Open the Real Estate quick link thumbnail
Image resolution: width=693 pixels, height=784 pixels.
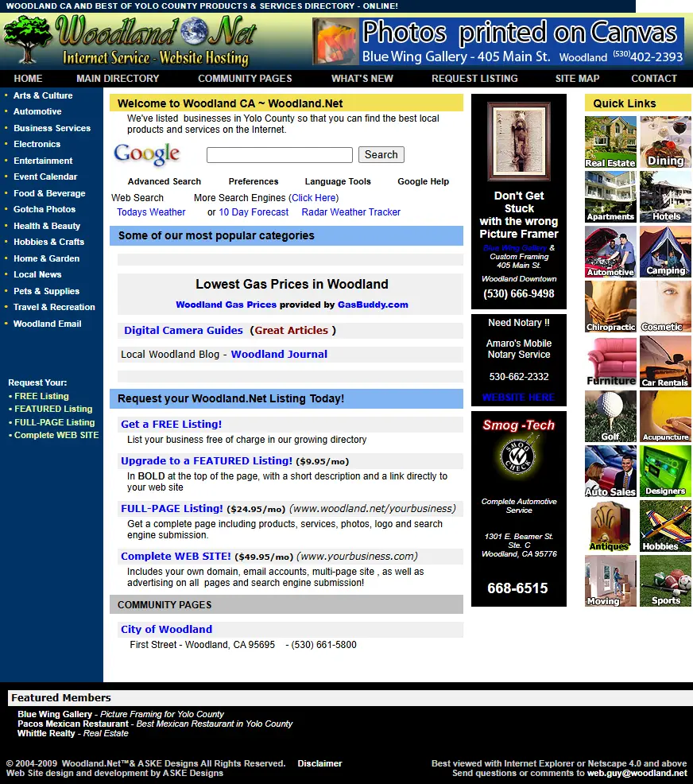[x=610, y=142]
